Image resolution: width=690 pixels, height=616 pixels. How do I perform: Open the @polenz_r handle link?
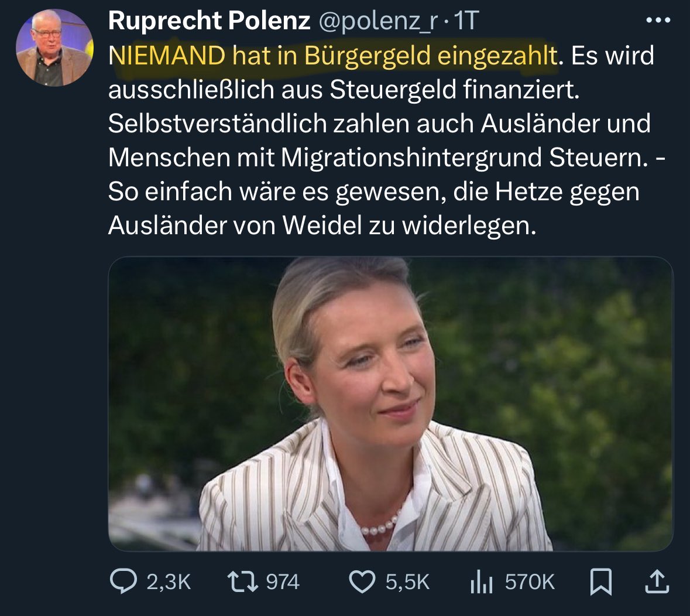click(x=378, y=20)
